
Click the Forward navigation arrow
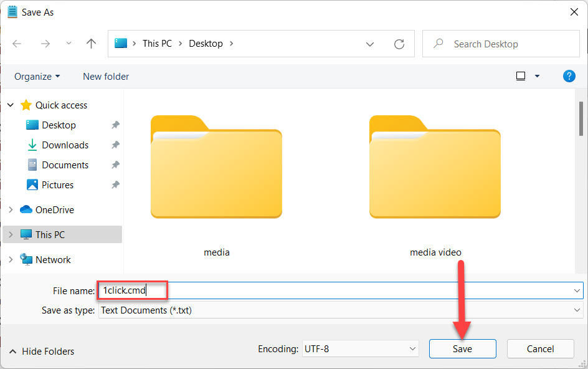[x=45, y=44]
